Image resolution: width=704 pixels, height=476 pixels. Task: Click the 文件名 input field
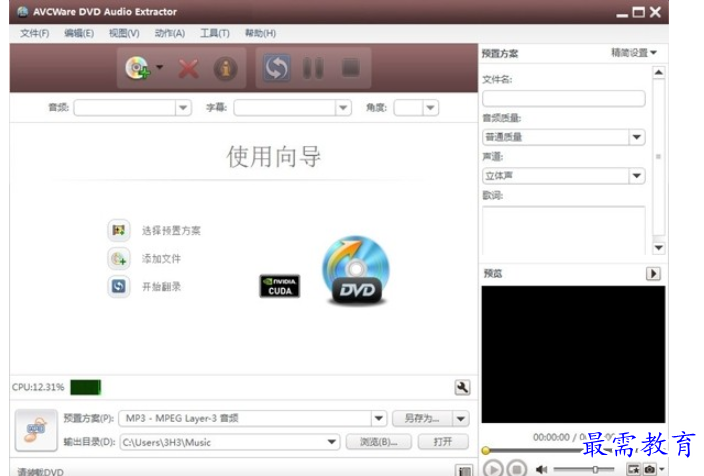[x=564, y=98]
